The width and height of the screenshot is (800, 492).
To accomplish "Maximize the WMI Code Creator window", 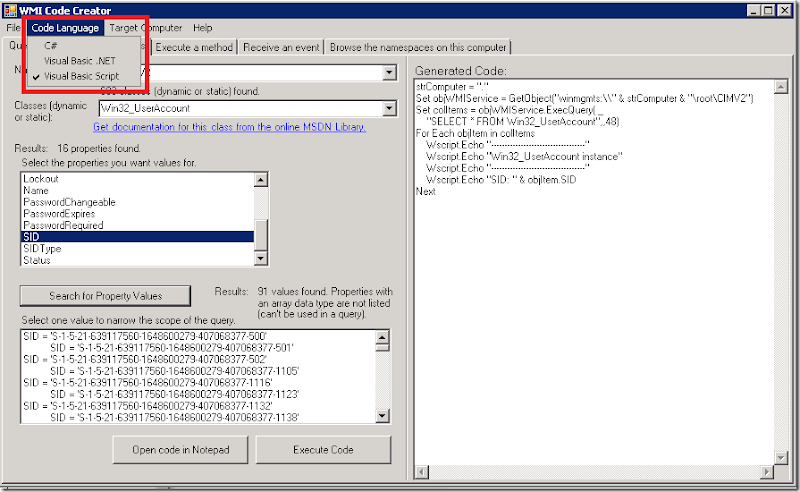I will 768,10.
